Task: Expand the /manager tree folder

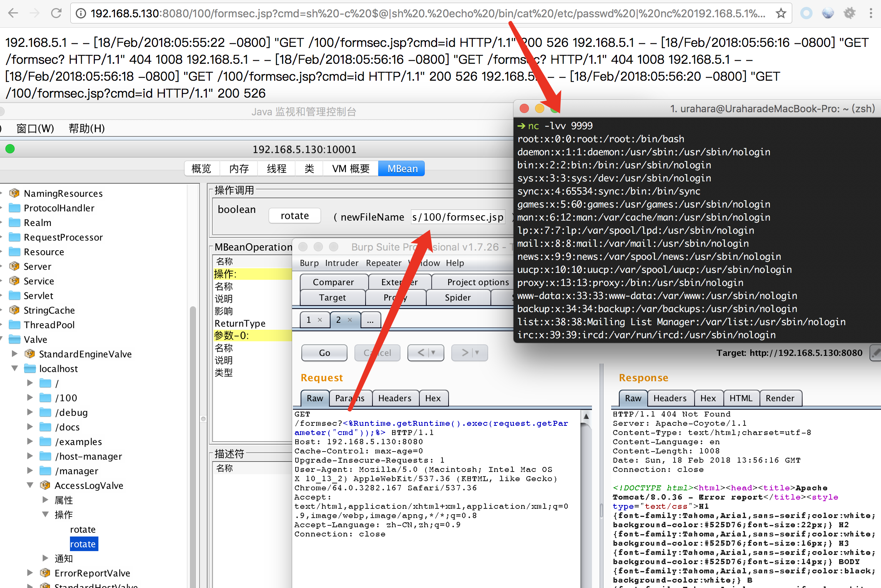Action: pyautogui.click(x=30, y=470)
